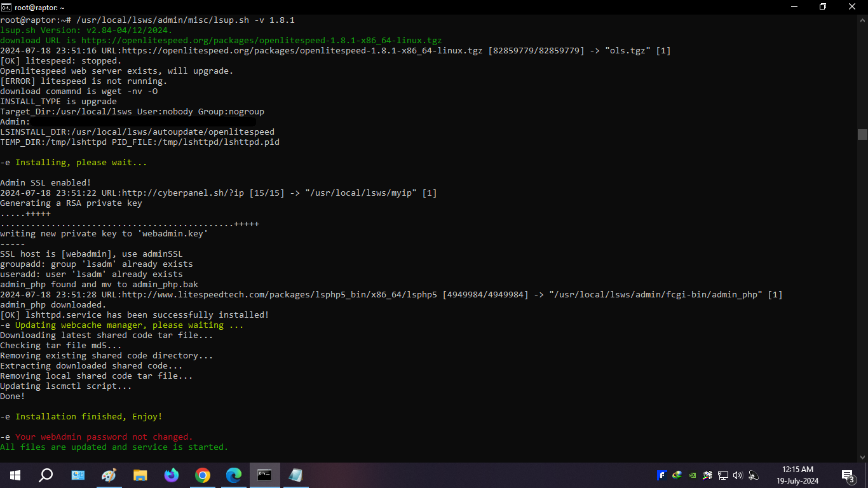The width and height of the screenshot is (868, 488).
Task: Click 'INSTALL_TYPE is upgrade' line
Action: tap(58, 102)
